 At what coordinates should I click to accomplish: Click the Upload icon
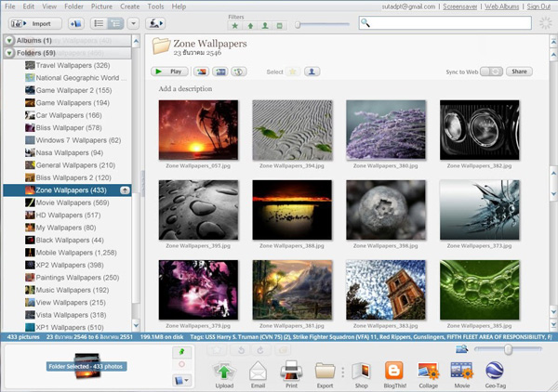pos(224,374)
